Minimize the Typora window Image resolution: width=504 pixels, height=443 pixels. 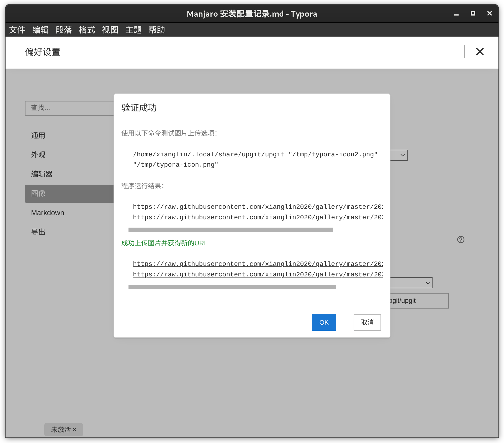[456, 14]
